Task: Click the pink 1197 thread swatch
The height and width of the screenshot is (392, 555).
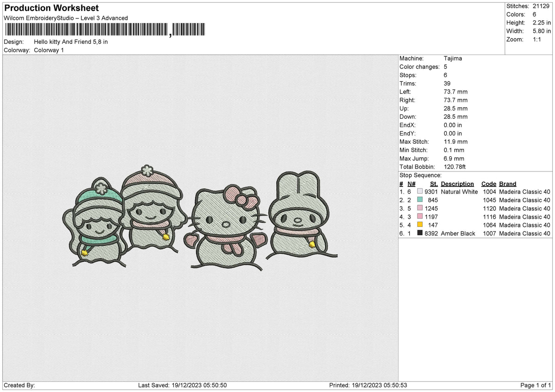Action: click(x=420, y=217)
